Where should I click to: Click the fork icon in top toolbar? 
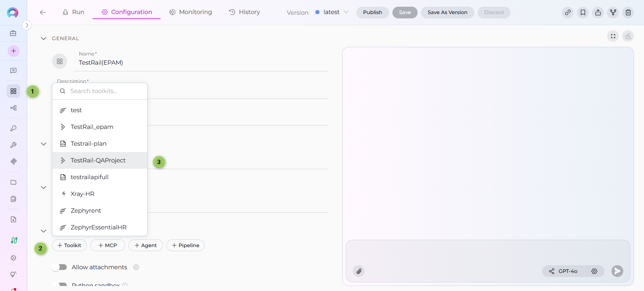(613, 12)
